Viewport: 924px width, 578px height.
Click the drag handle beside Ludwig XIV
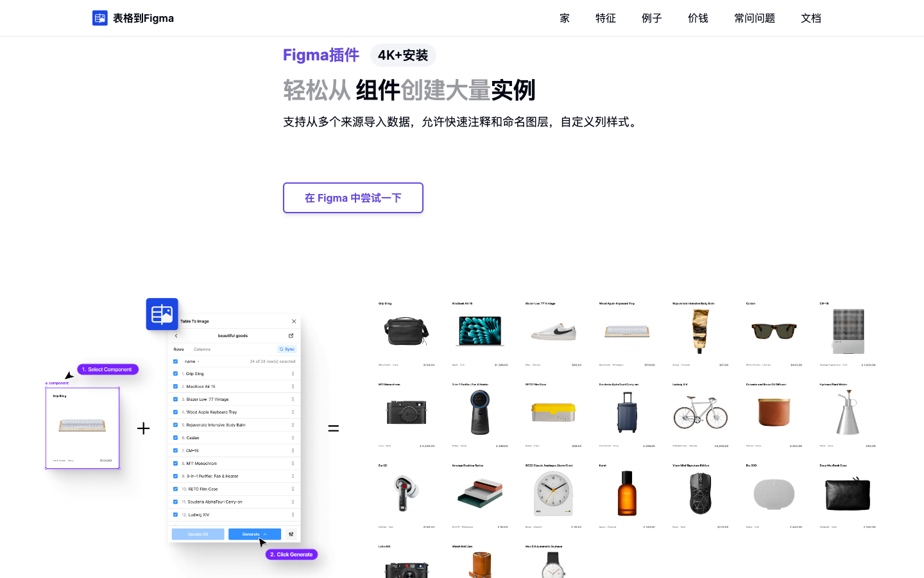pyautogui.click(x=293, y=514)
